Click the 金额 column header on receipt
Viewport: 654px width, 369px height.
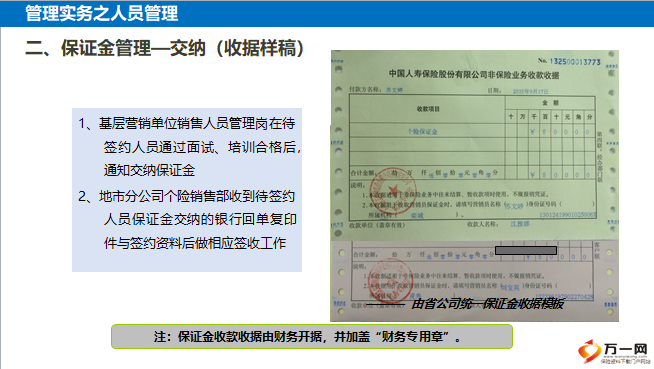point(550,103)
